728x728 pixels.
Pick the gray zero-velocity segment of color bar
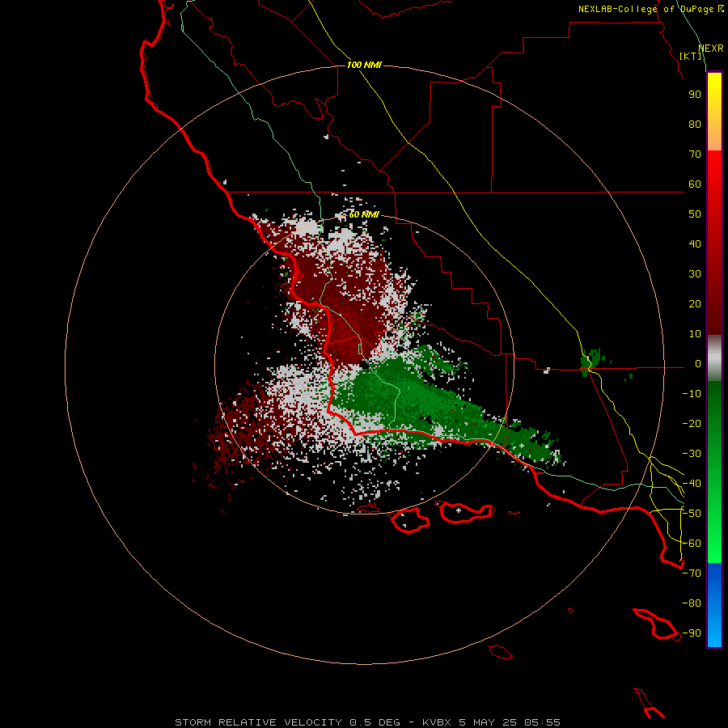click(x=714, y=358)
